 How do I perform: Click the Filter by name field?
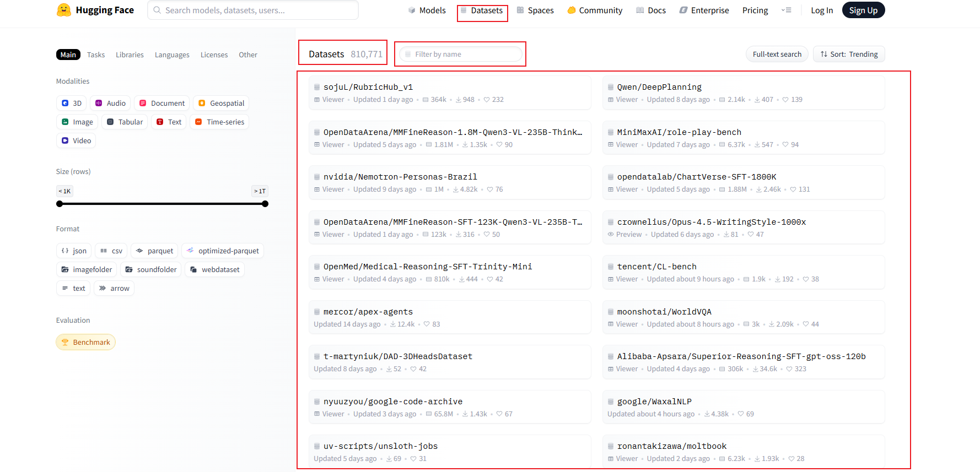coord(461,54)
